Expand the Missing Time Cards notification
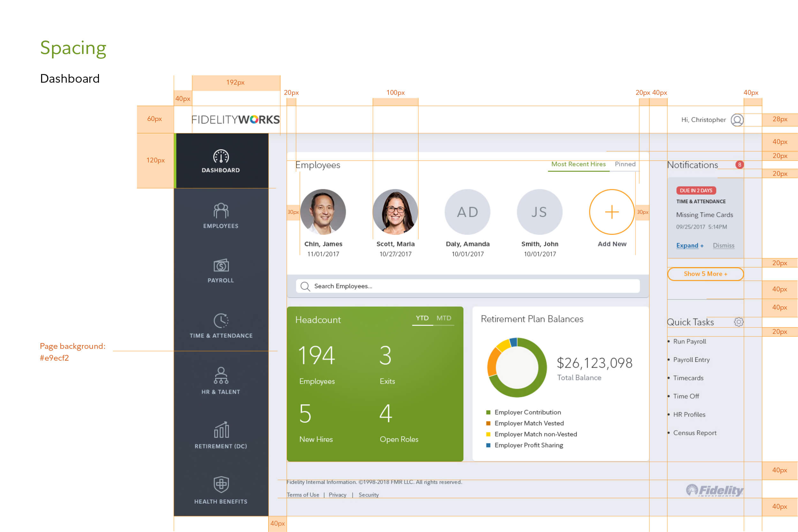Viewport: 798px width, 532px height. [689, 245]
